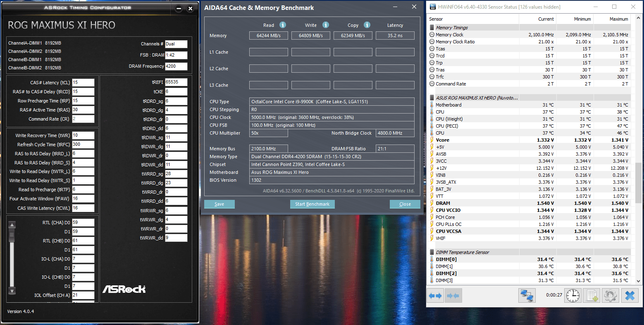644x325 pixels.
Task: Click the Current column header in HWiNFO
Action: (x=538, y=19)
